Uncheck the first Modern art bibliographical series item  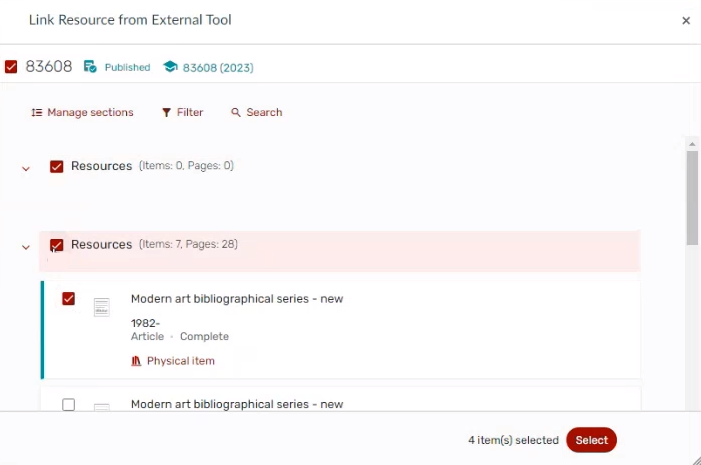pos(68,299)
